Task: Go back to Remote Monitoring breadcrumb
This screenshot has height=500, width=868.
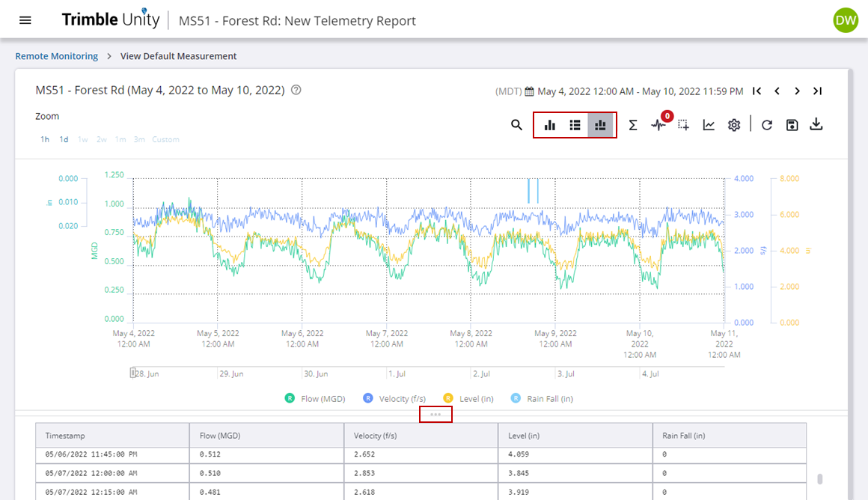Action: [x=56, y=56]
